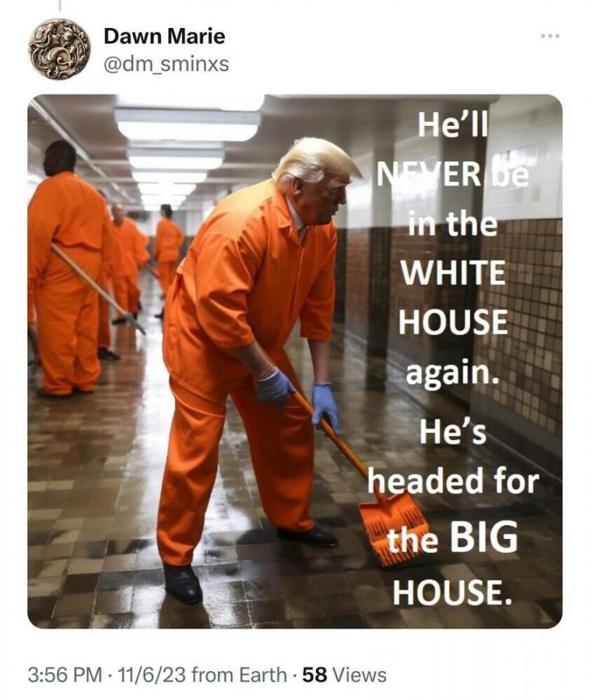Click the "headed for" caption line in image
Viewport: 590px width, 700px height.
coord(454,481)
